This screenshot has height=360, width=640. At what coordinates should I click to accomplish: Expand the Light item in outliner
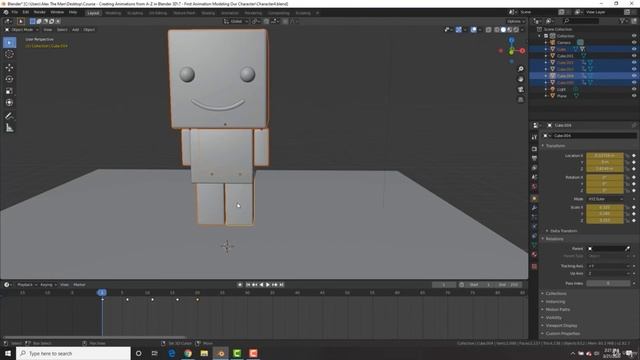pos(546,89)
